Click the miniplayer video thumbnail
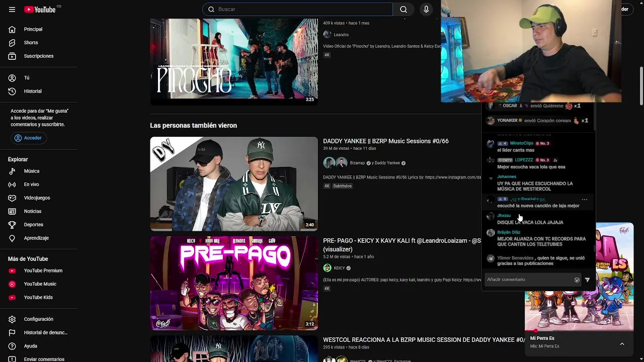This screenshot has height=362, width=644. 579,277
